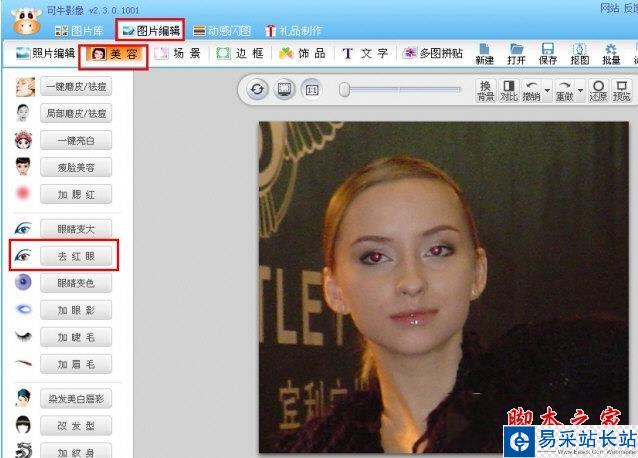This screenshot has width=638, height=458.
Task: Click the 网站 link in title bar
Action: tap(609, 8)
